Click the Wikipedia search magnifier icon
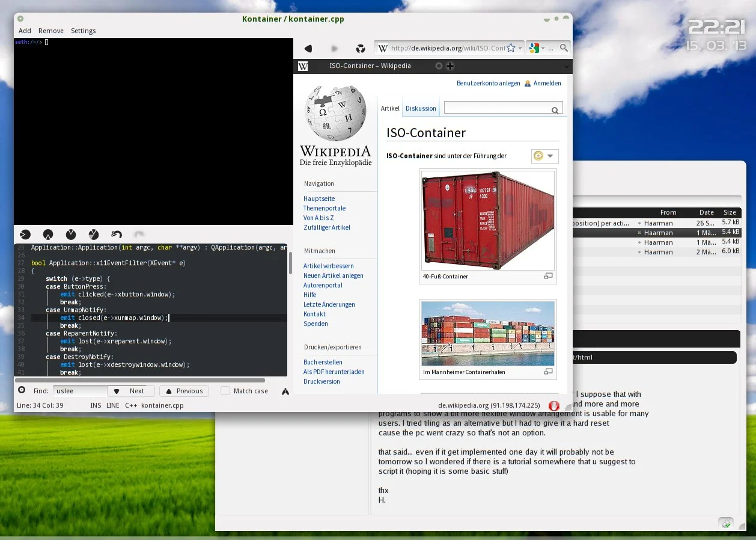756x540 pixels. (555, 110)
